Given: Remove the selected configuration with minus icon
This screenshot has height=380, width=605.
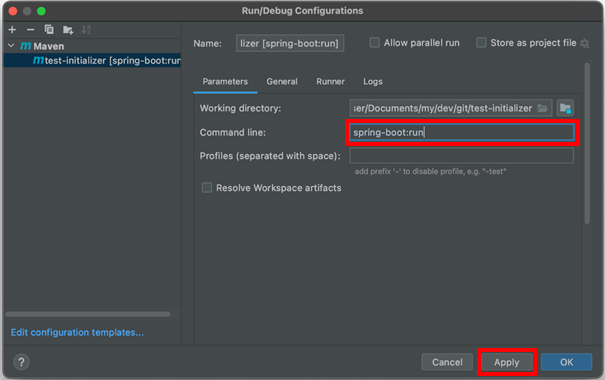Looking at the screenshot, I should coord(30,30).
